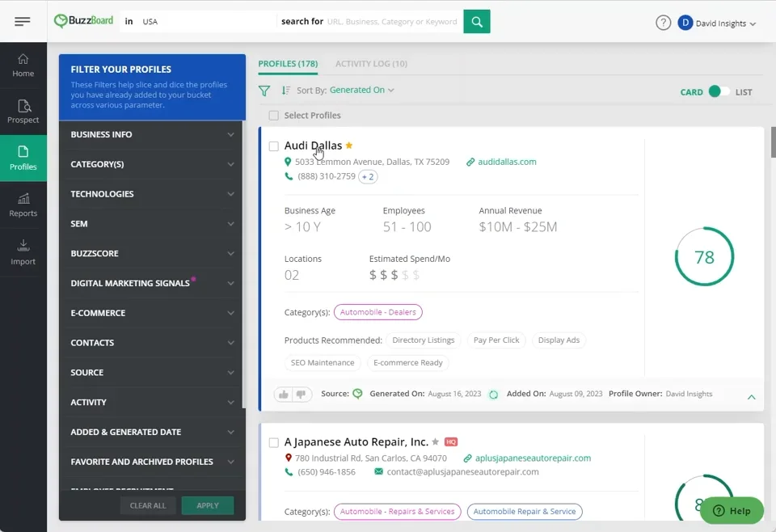Click Audi Dallas phone icon
Screen dimensions: 776x532
click(x=289, y=176)
